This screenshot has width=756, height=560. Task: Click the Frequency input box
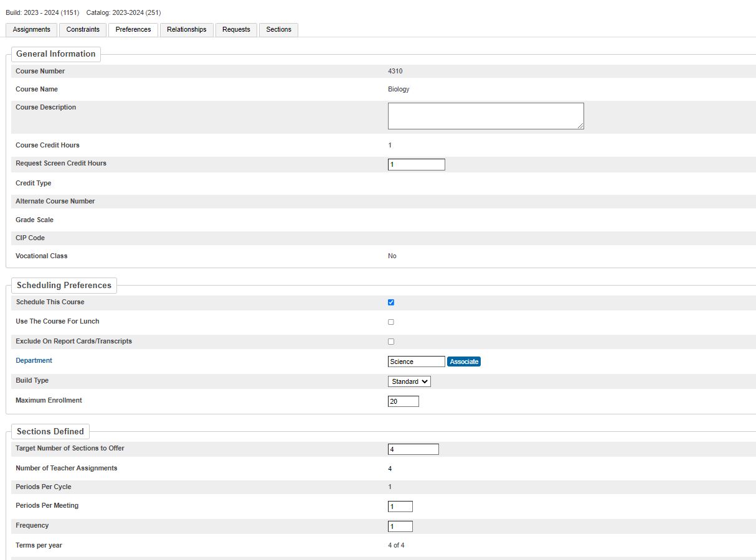(400, 526)
